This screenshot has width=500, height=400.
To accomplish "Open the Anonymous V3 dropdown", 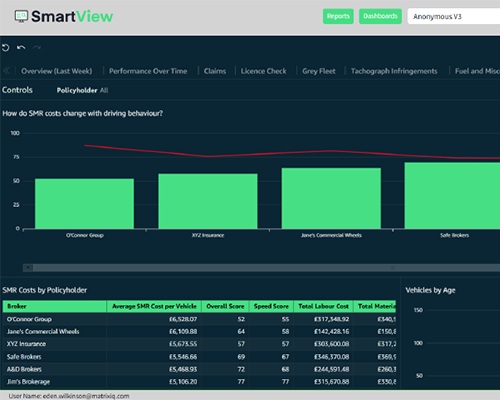I will (454, 17).
